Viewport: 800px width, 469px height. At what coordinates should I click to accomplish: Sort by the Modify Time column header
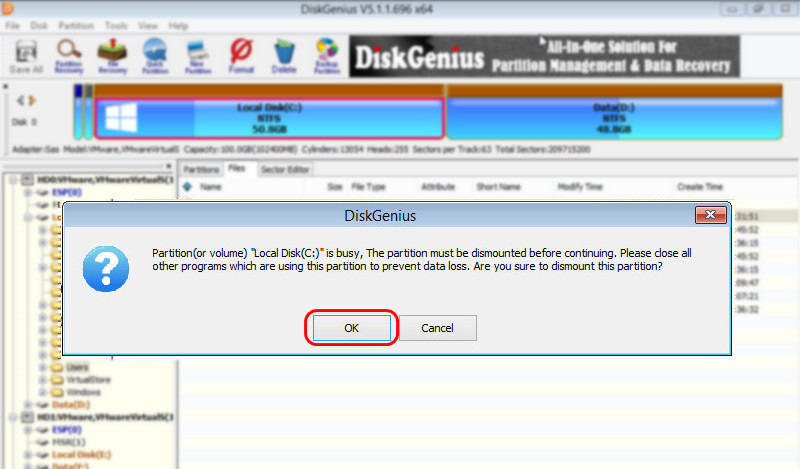point(580,187)
